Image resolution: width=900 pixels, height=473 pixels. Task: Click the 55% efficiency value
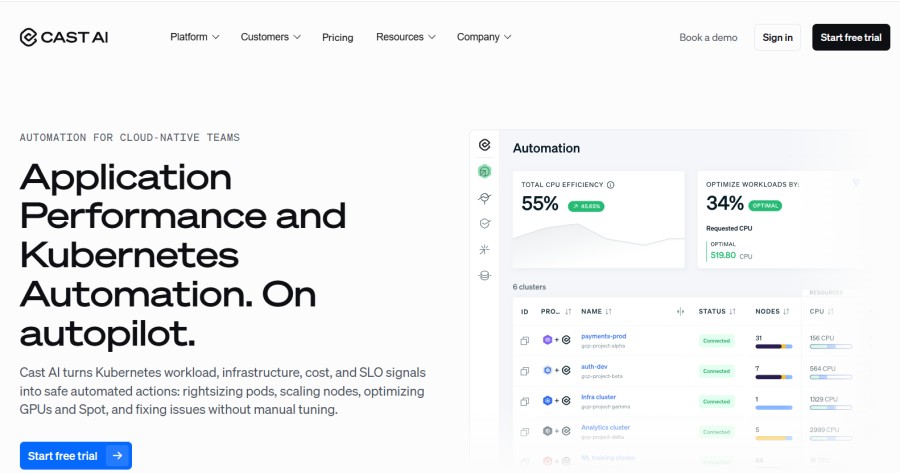pos(540,204)
